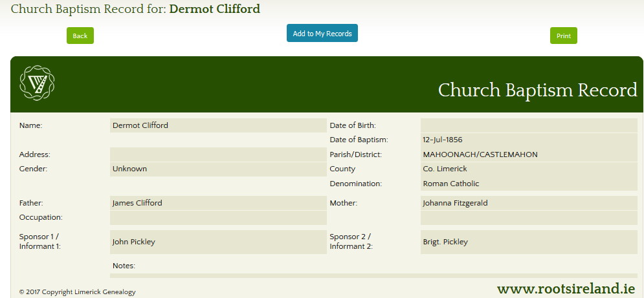Screen dimensions: 644x298
Task: Click the Limerick Genealogy copyright text
Action: click(78, 292)
